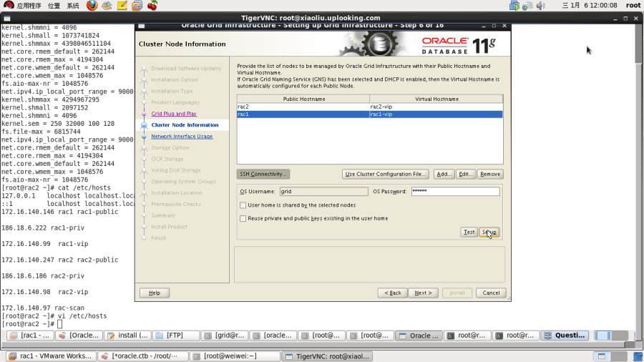Go to previous step with Back
The width and height of the screenshot is (644, 362).
393,293
